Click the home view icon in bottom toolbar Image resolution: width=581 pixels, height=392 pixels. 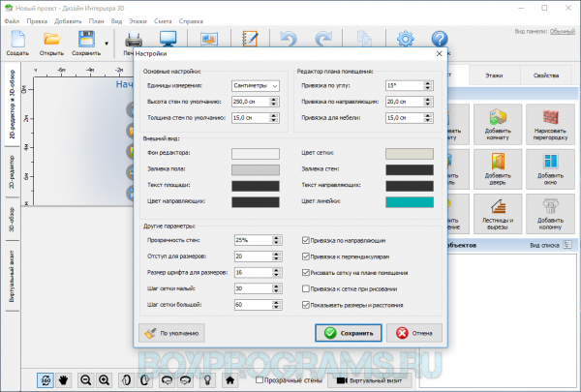pyautogui.click(x=229, y=380)
